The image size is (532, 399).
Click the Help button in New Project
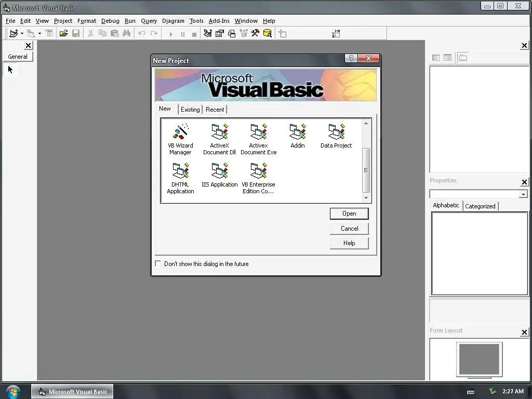(x=349, y=243)
